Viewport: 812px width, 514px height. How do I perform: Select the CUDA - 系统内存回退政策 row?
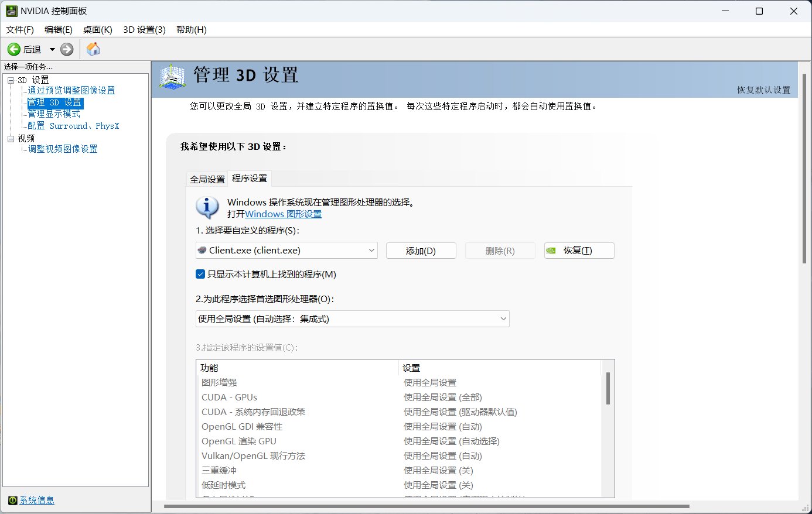coord(399,412)
